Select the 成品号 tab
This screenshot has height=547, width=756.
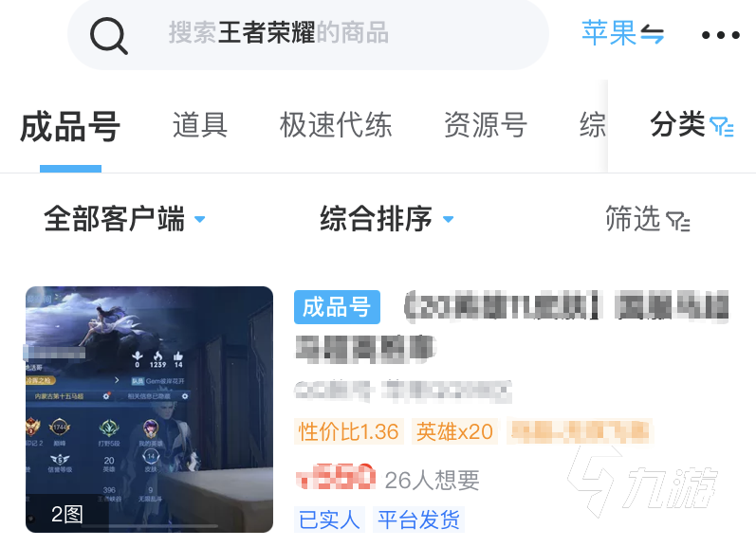pyautogui.click(x=70, y=126)
